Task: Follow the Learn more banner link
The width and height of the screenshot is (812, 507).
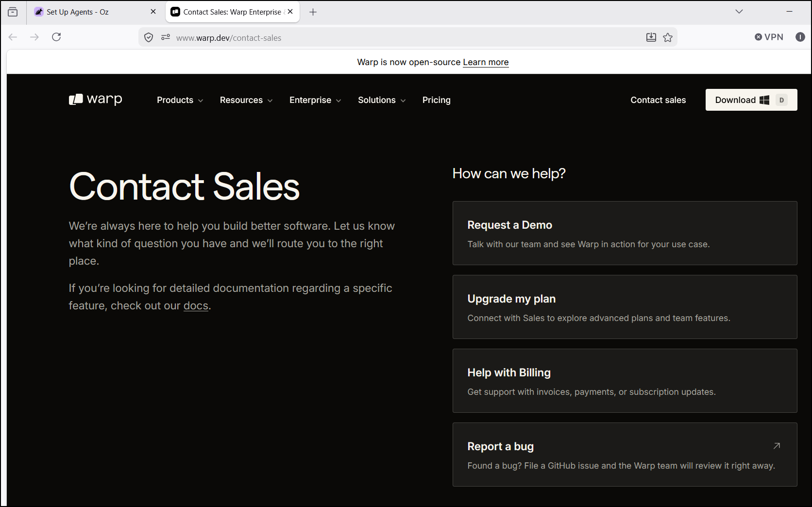Action: 486,62
